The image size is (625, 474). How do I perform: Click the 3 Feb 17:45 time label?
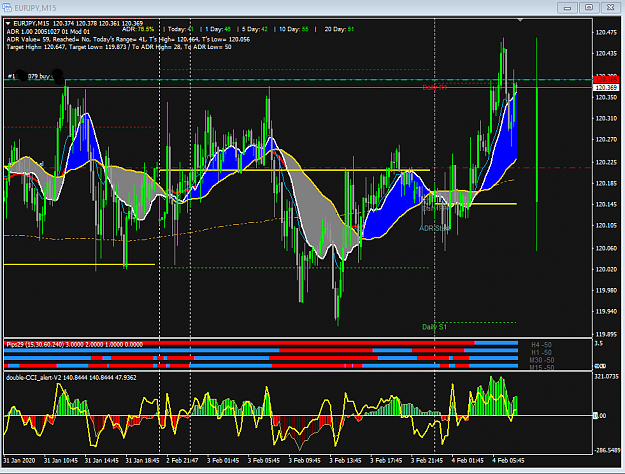386,460
